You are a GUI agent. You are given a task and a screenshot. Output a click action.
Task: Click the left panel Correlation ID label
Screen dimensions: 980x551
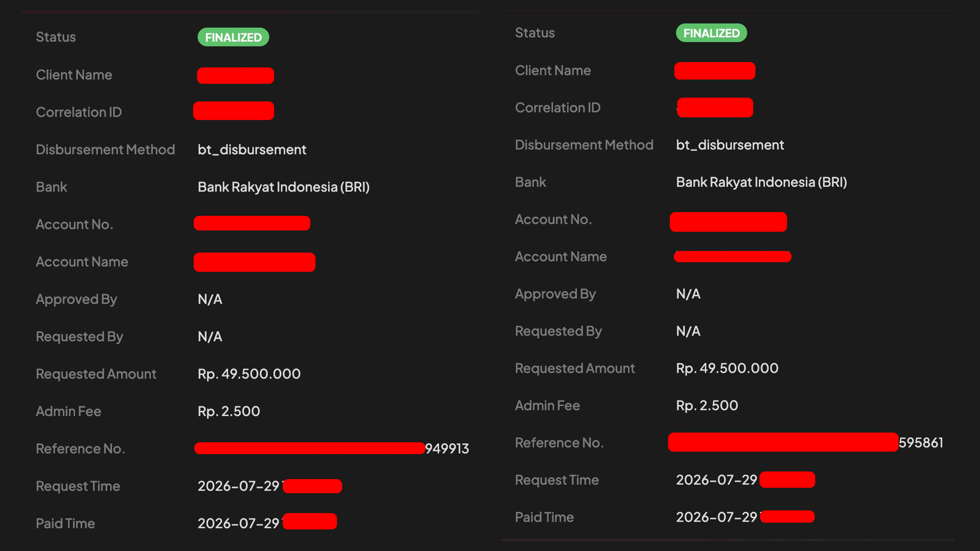tap(79, 112)
